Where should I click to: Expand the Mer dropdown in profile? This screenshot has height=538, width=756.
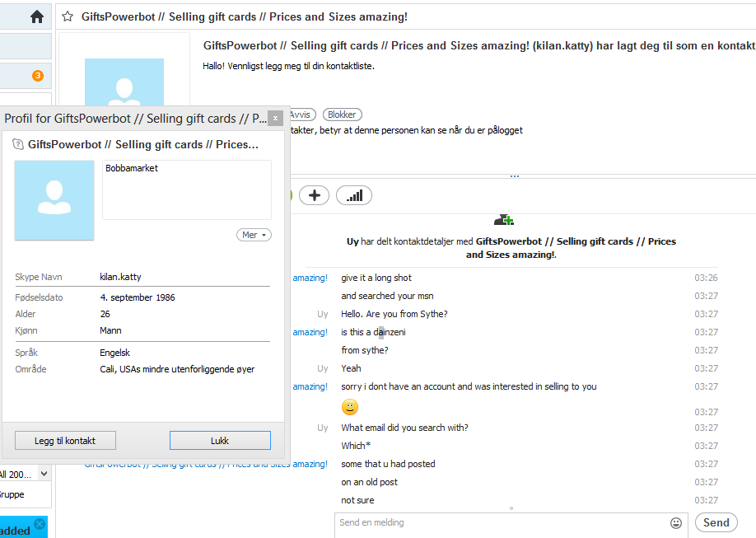pyautogui.click(x=254, y=235)
